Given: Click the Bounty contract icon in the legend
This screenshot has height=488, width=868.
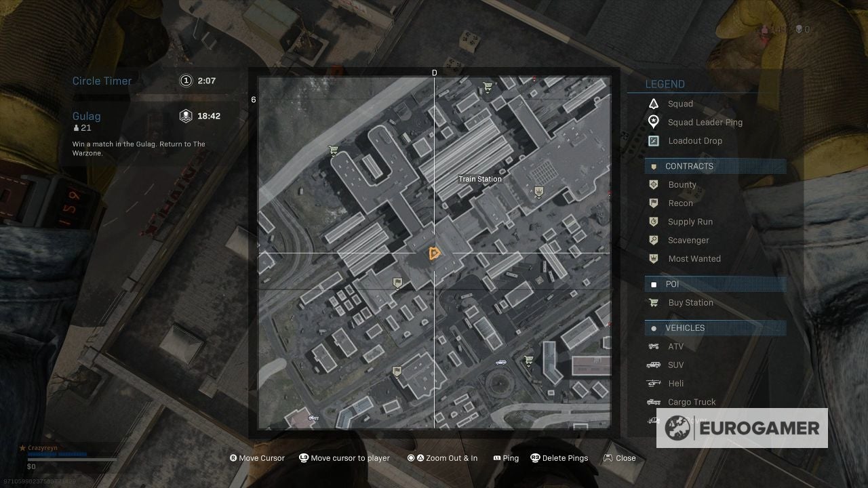Looking at the screenshot, I should click(x=654, y=184).
